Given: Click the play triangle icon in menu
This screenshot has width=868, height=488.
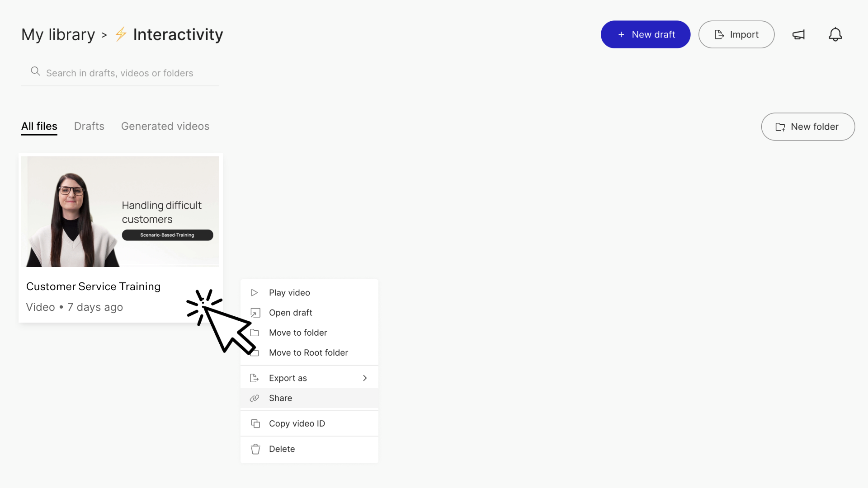Looking at the screenshot, I should tap(255, 293).
